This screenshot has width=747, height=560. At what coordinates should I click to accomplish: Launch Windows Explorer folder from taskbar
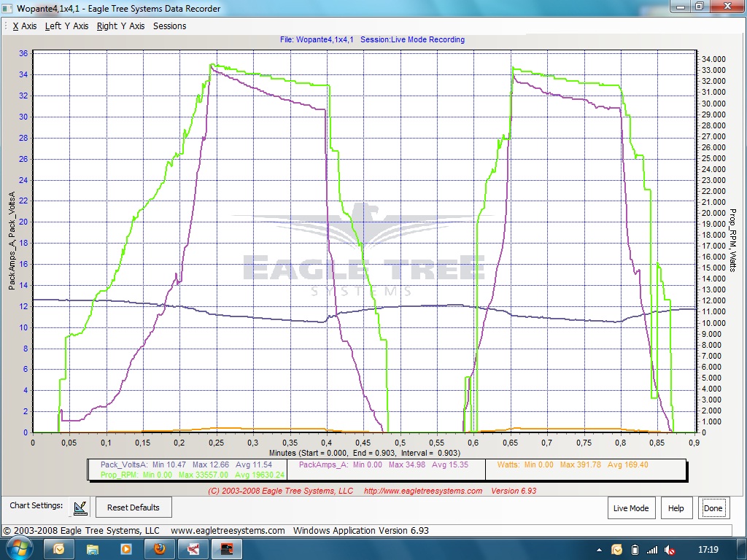(x=93, y=550)
